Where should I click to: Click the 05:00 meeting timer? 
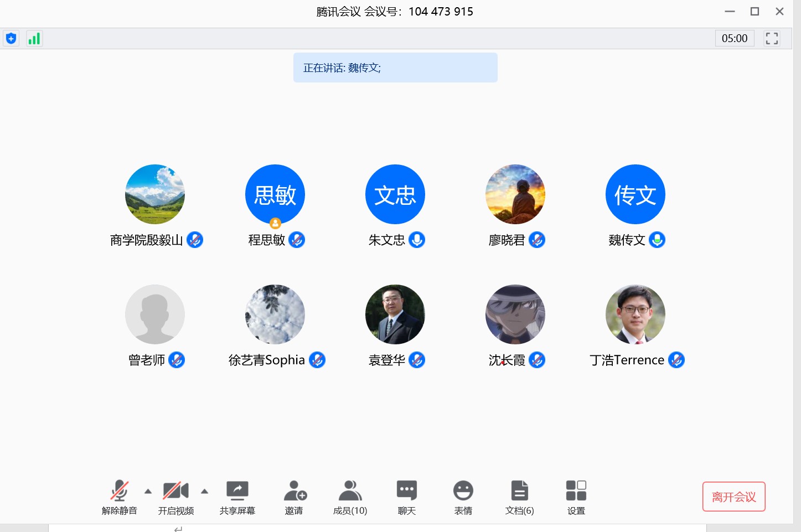(734, 38)
